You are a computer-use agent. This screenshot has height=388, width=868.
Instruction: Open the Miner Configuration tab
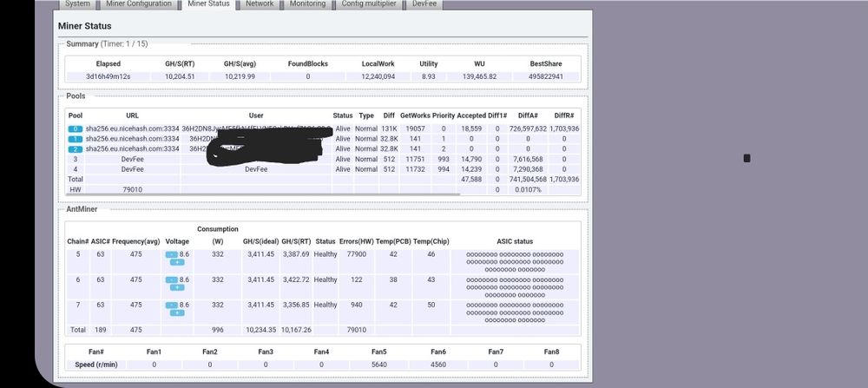click(139, 3)
